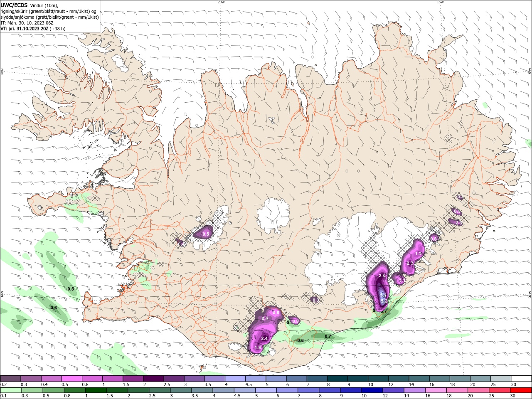Click the 2.4 snowfall value on the map
Screen dimensions: 532x399
click(x=264, y=338)
